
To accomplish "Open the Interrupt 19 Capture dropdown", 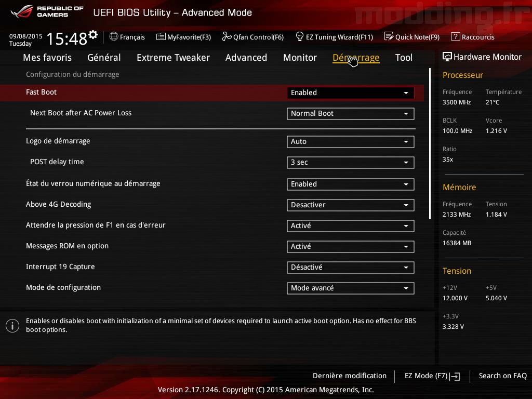I will click(x=351, y=268).
